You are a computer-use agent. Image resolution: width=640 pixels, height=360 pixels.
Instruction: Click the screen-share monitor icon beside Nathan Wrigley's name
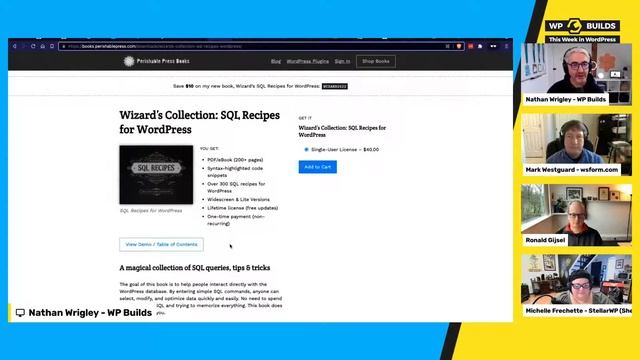tap(20, 313)
